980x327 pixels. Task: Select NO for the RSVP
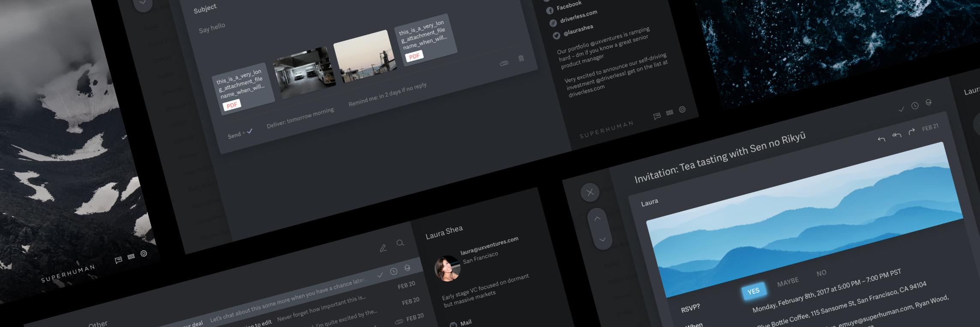[x=821, y=273]
